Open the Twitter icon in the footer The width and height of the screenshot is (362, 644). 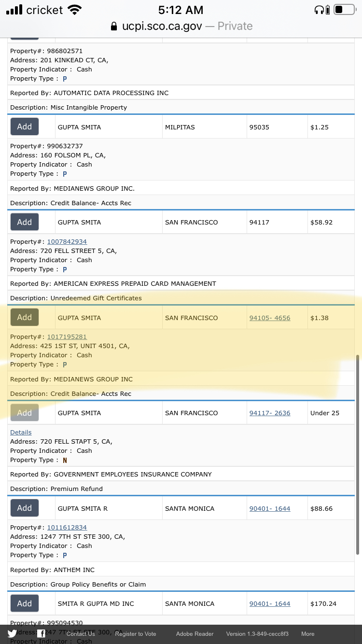coord(13,633)
